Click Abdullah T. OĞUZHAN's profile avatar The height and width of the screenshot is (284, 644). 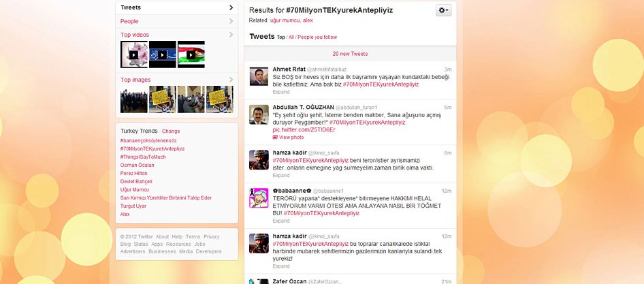coord(259,114)
